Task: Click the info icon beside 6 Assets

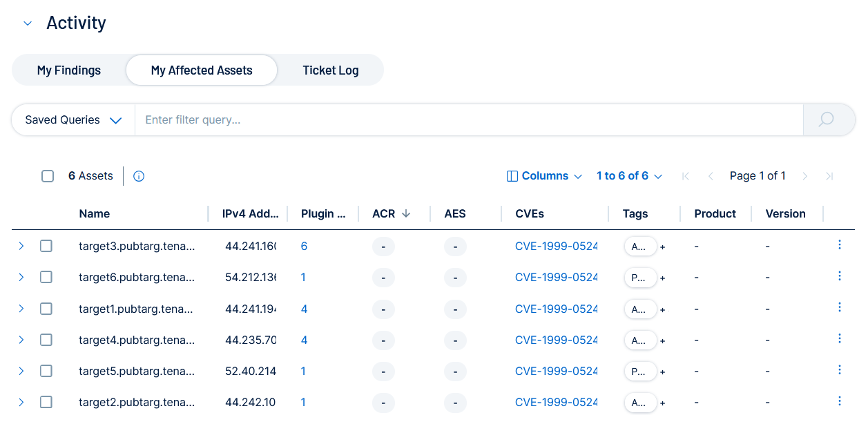Action: [139, 176]
